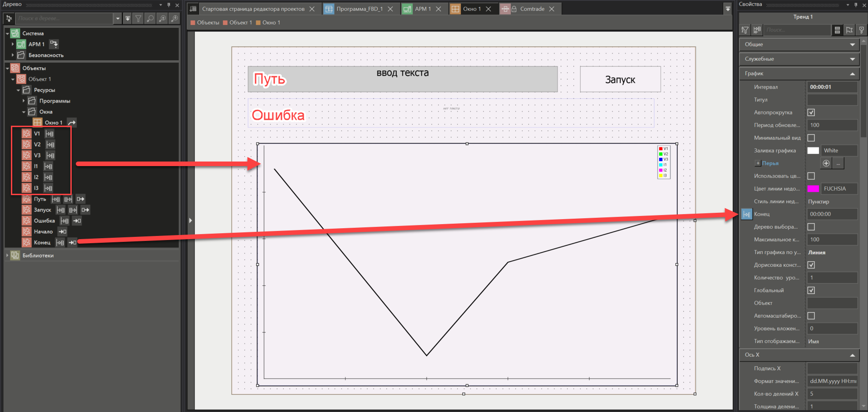Uncheck the Автопрокрутка checkbox
Screen dimensions: 868x412
click(x=811, y=112)
